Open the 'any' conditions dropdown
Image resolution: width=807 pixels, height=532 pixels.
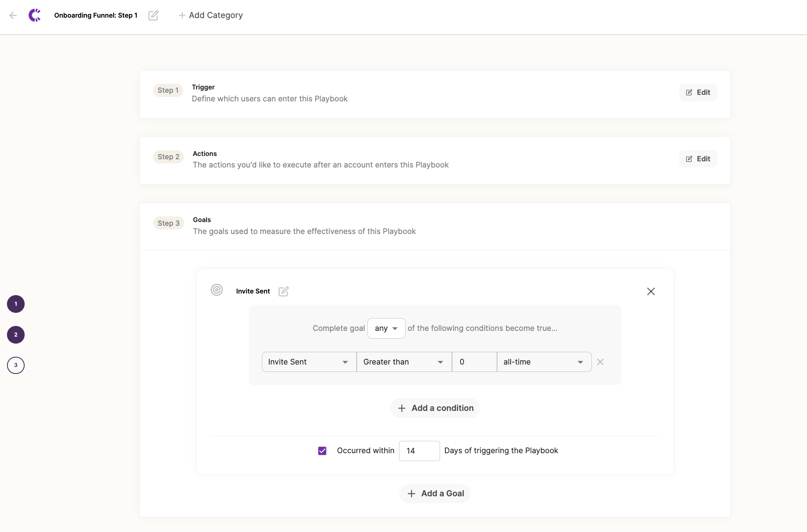tap(386, 328)
